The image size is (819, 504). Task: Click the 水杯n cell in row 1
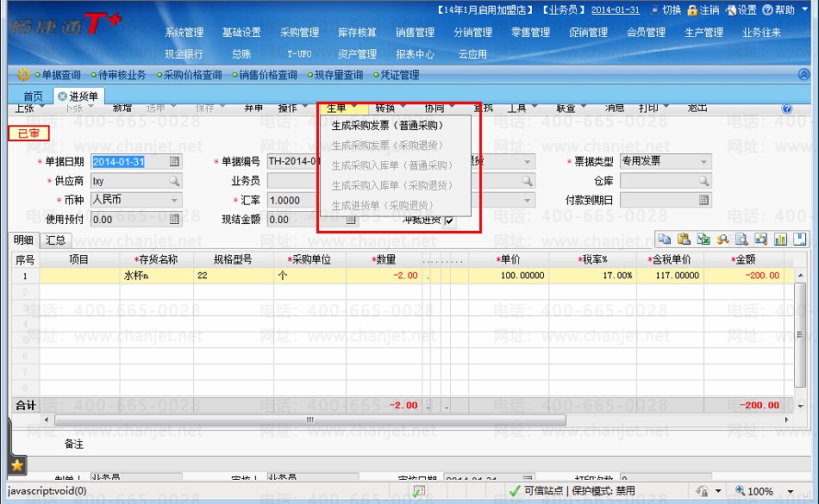pos(157,276)
